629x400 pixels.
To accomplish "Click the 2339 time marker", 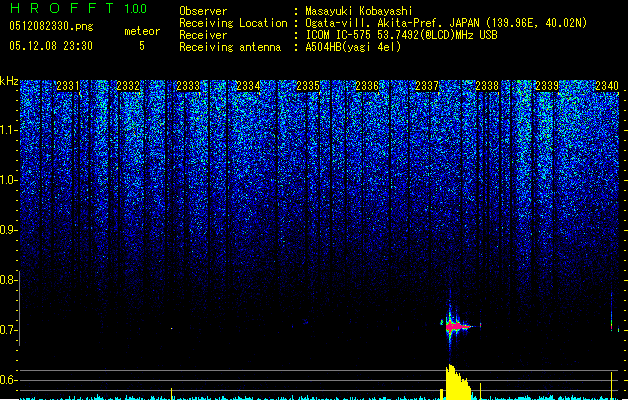I will point(547,86).
